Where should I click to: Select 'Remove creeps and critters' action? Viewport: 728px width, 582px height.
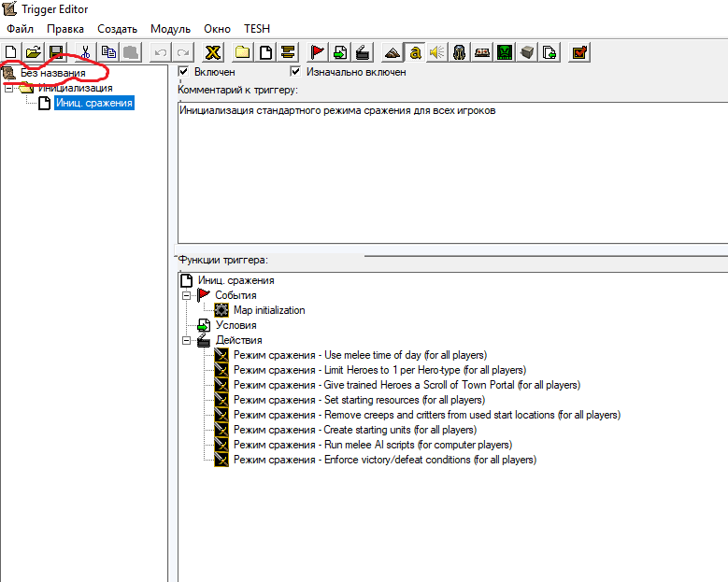coord(427,415)
